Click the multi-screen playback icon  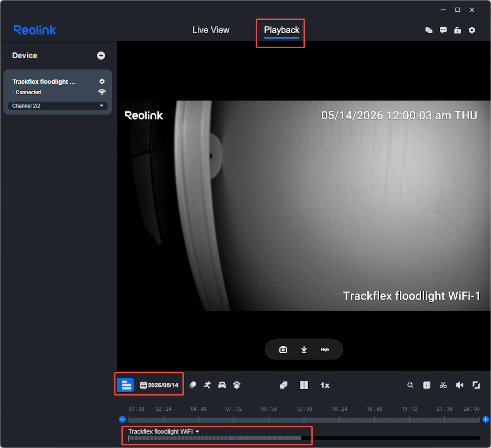click(x=283, y=385)
